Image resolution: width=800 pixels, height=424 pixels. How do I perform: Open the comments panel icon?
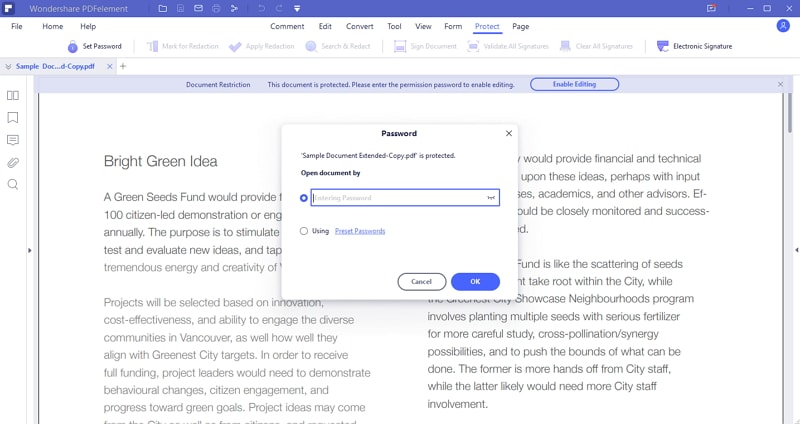(13, 140)
